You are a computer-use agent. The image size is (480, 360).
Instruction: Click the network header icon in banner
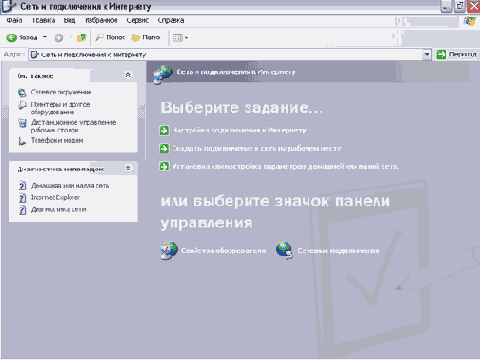[163, 74]
